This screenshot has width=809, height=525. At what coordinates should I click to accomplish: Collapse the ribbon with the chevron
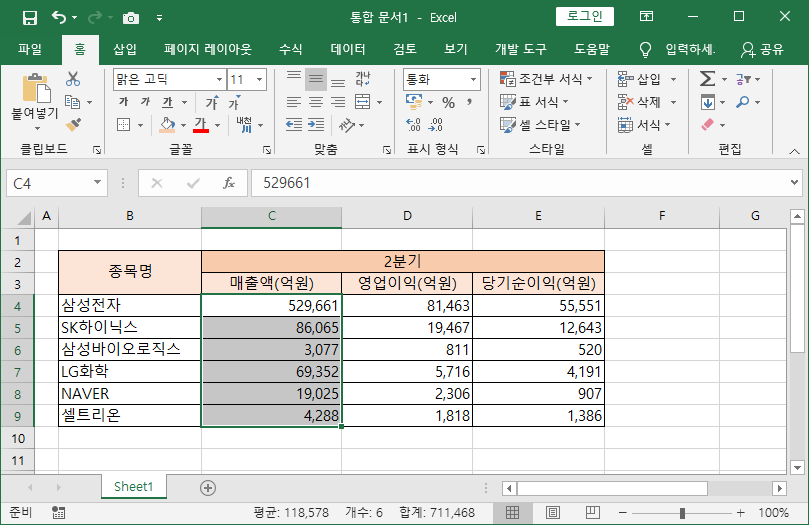pyautogui.click(x=795, y=152)
